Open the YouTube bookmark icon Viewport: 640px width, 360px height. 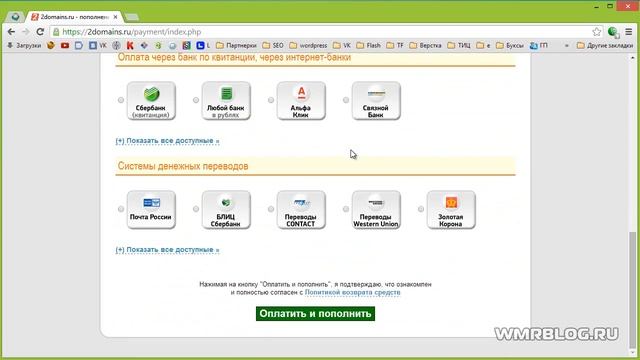(65, 45)
